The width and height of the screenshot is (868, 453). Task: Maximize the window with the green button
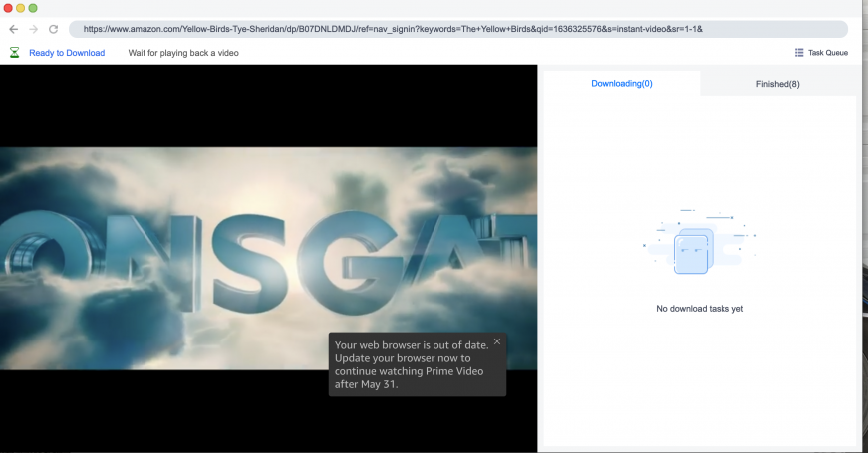click(x=33, y=8)
